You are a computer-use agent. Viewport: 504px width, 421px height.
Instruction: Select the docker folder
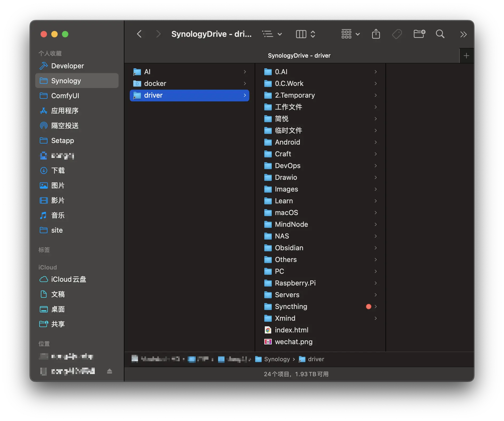point(155,84)
